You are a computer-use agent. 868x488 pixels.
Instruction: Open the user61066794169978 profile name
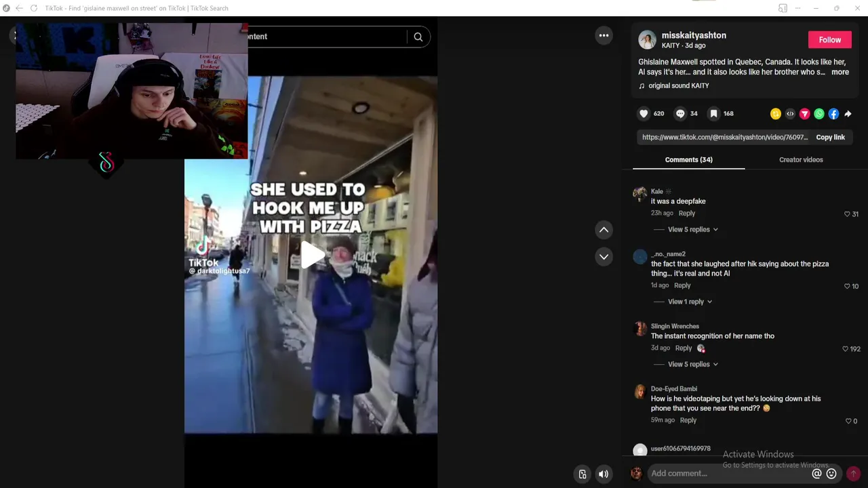(x=681, y=449)
